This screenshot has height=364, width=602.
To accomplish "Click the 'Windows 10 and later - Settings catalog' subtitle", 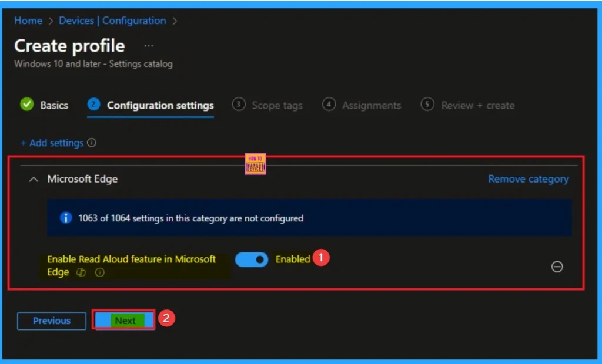I will 93,63.
